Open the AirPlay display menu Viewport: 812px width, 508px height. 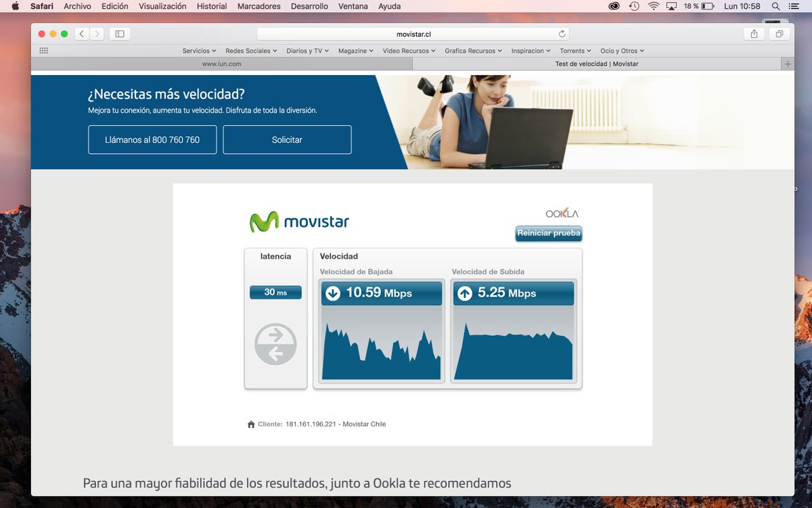(671, 6)
